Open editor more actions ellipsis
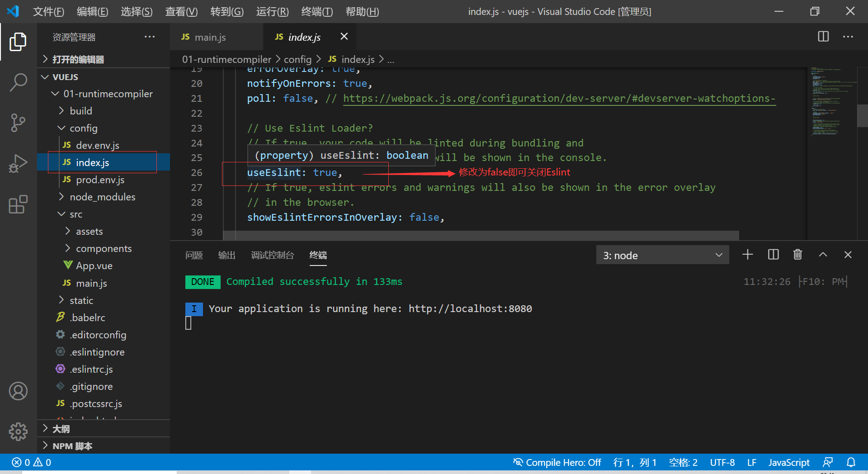Screen dimensions: 868x474 tap(848, 37)
